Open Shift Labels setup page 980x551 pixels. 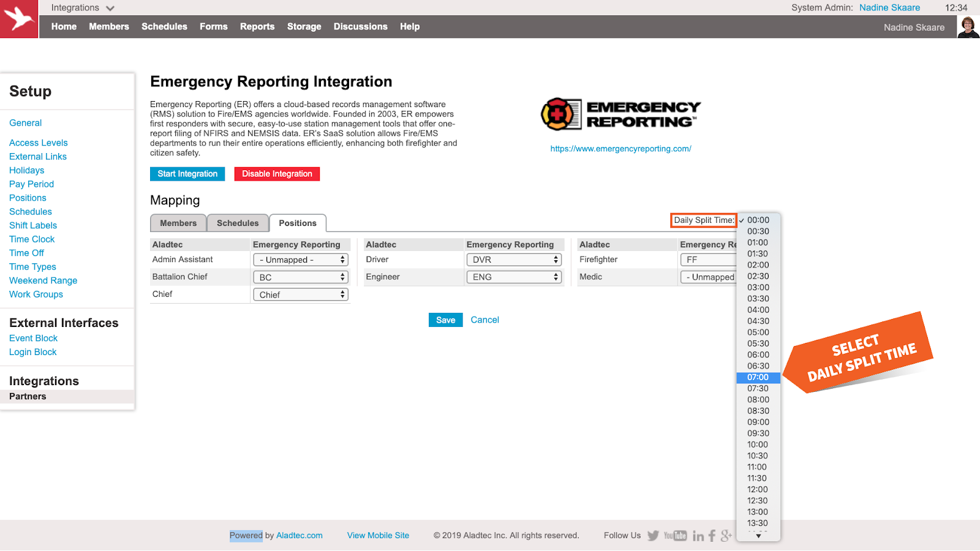point(33,225)
